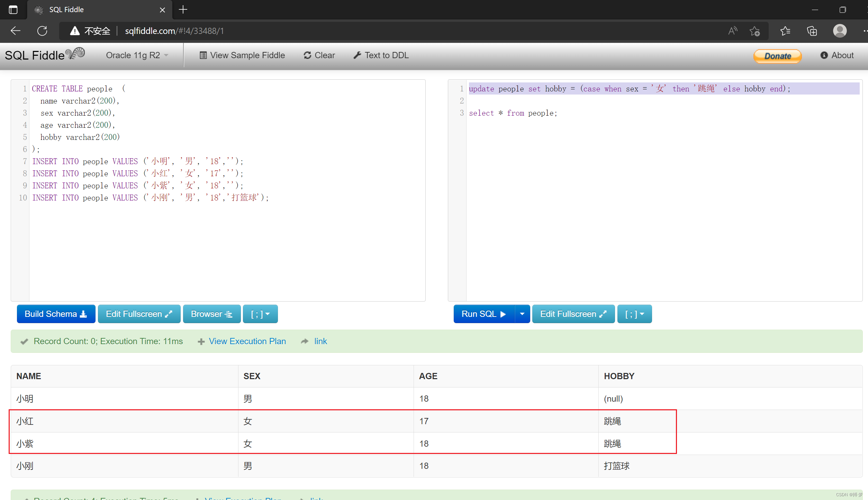Click the result link anchor

tap(321, 341)
